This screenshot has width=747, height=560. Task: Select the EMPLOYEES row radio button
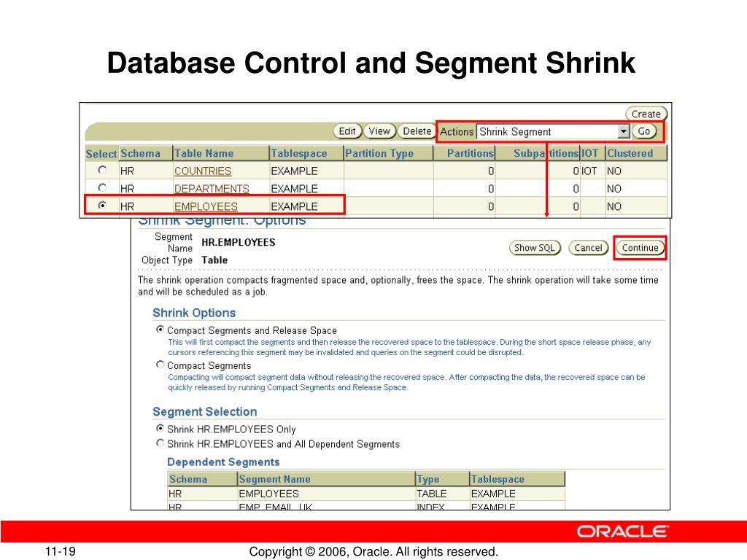(102, 205)
